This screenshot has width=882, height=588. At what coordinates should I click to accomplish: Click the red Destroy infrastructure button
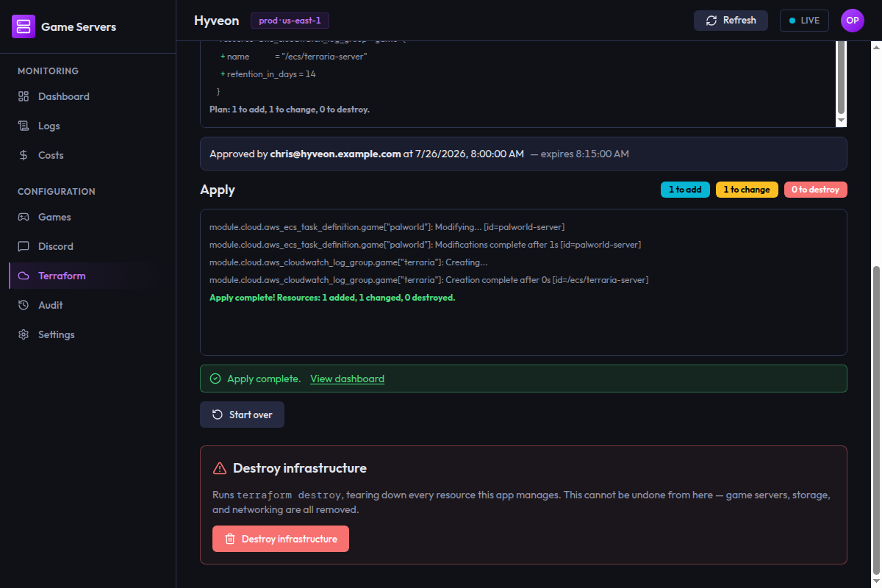coord(281,539)
